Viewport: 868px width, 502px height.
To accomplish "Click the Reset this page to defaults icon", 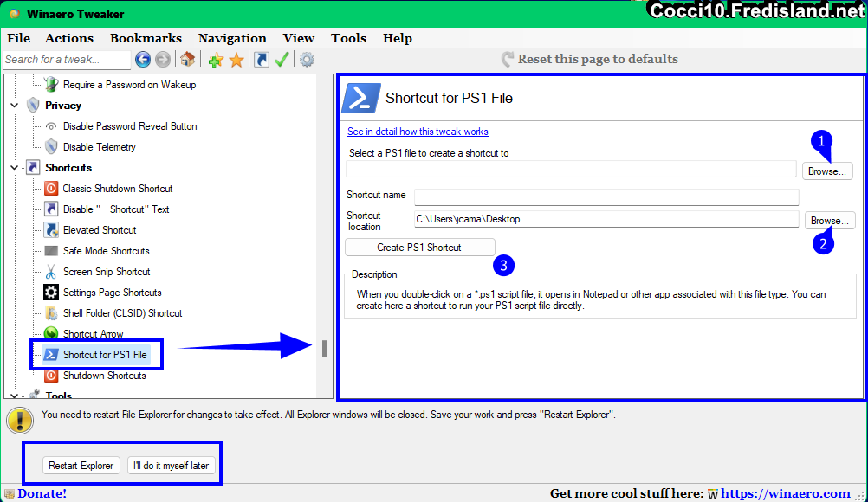I will pos(507,59).
